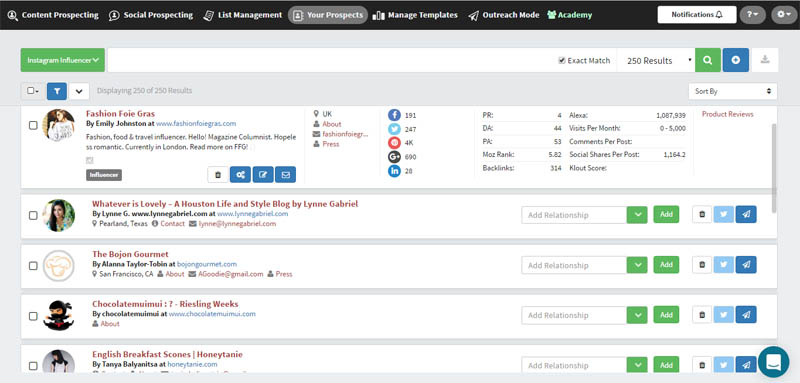Viewport: 800px width, 383px height.
Task: Open the Academy link
Action: [x=569, y=15]
